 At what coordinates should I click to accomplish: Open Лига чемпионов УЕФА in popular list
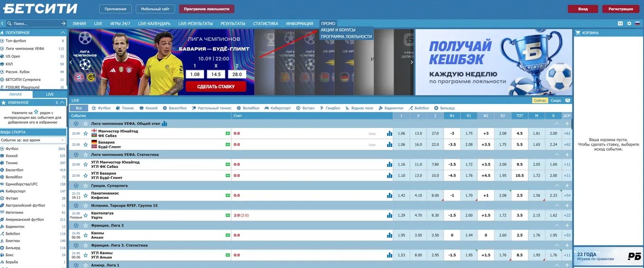(25, 49)
